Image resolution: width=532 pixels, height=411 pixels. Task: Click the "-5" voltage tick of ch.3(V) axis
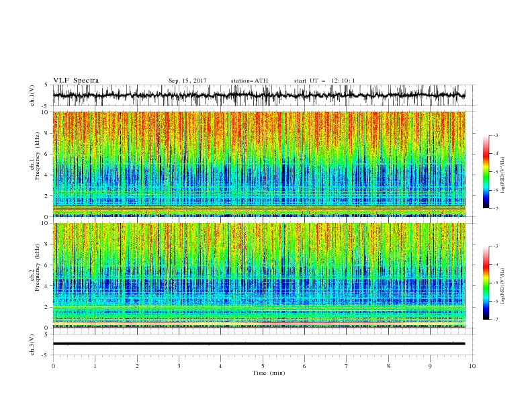click(46, 355)
